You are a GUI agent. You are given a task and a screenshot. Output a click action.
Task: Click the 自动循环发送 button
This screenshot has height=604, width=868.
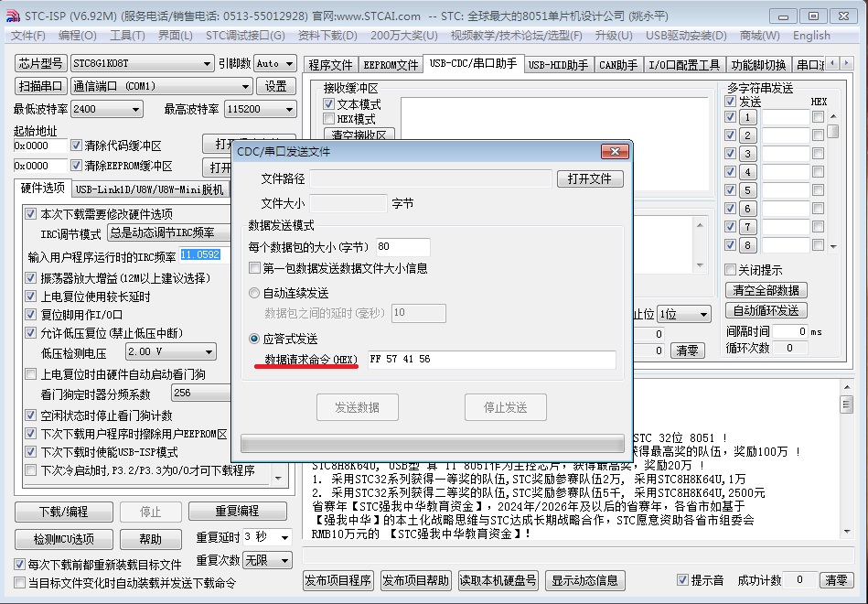(x=766, y=310)
